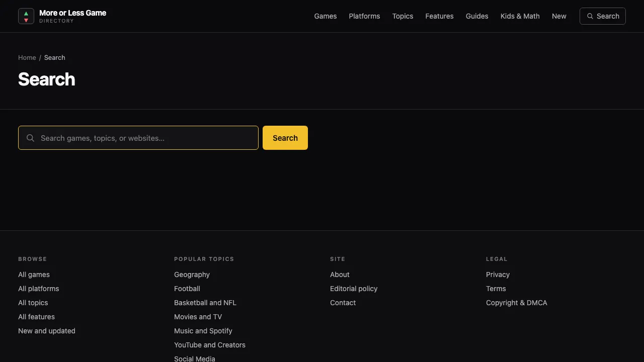Click the Search breadcrumb text
Viewport: 644px width, 362px height.
(54, 57)
